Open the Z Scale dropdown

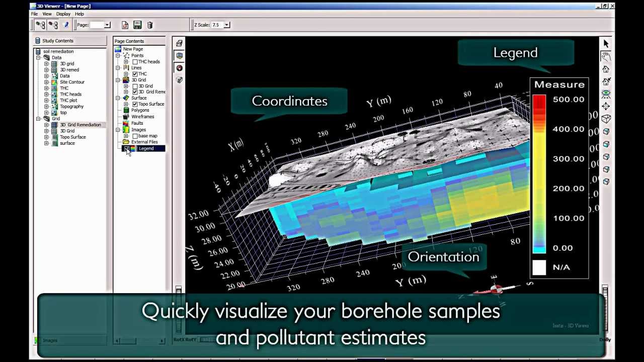(x=227, y=25)
